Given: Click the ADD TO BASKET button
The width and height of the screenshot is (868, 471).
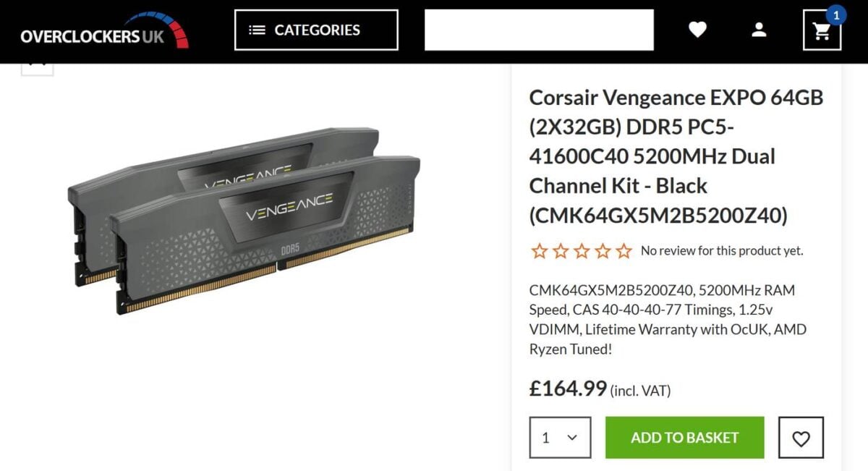Looking at the screenshot, I should point(684,437).
